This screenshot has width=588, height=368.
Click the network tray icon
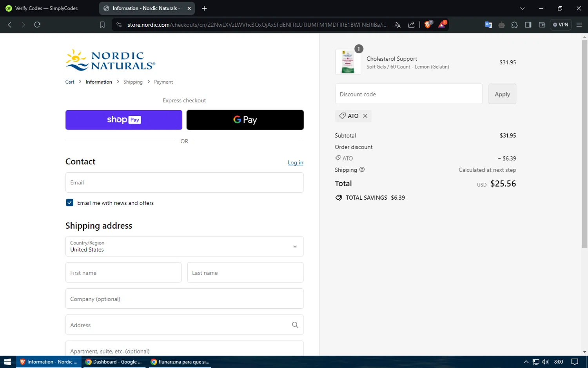536,362
